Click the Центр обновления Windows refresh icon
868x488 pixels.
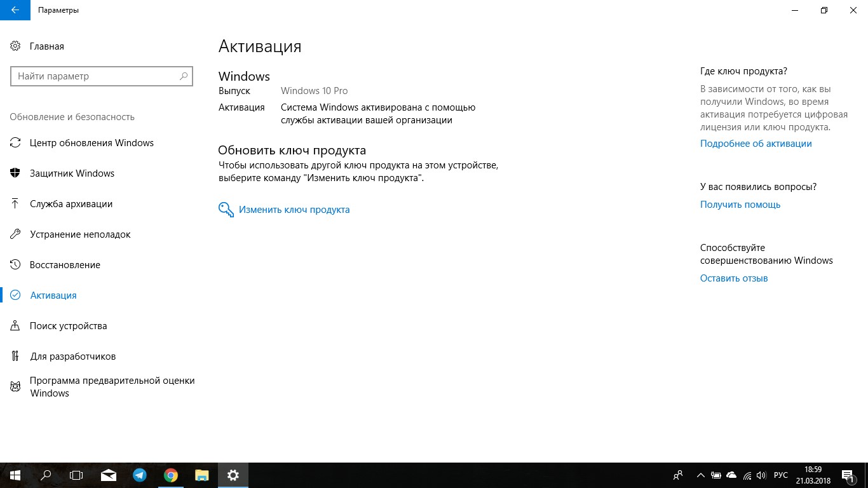point(15,143)
